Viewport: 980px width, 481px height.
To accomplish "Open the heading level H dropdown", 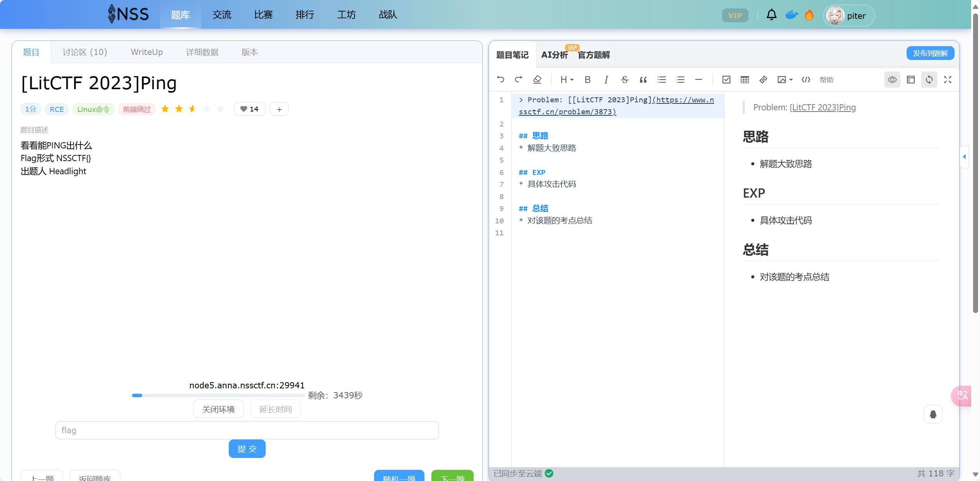I will point(567,80).
